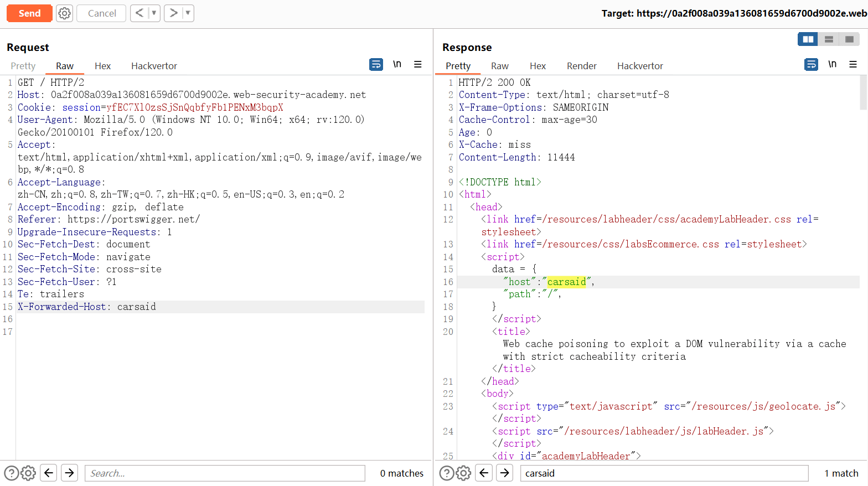Toggle line wrap in Request panel
Viewport: 868px width, 486px height.
pos(376,65)
